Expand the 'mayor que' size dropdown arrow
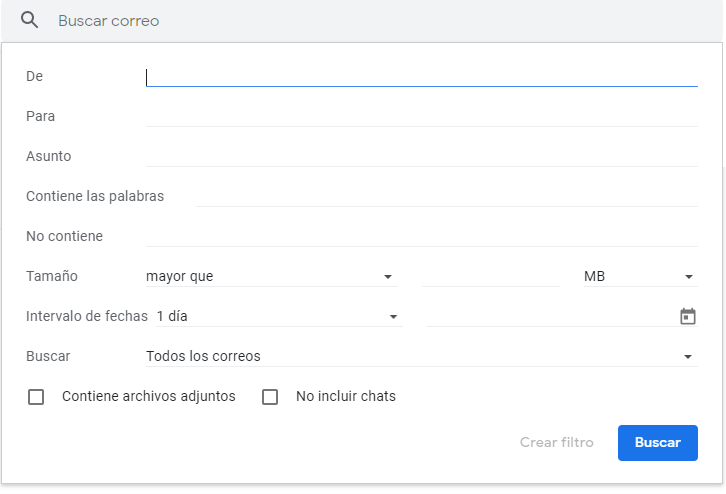 [388, 277]
